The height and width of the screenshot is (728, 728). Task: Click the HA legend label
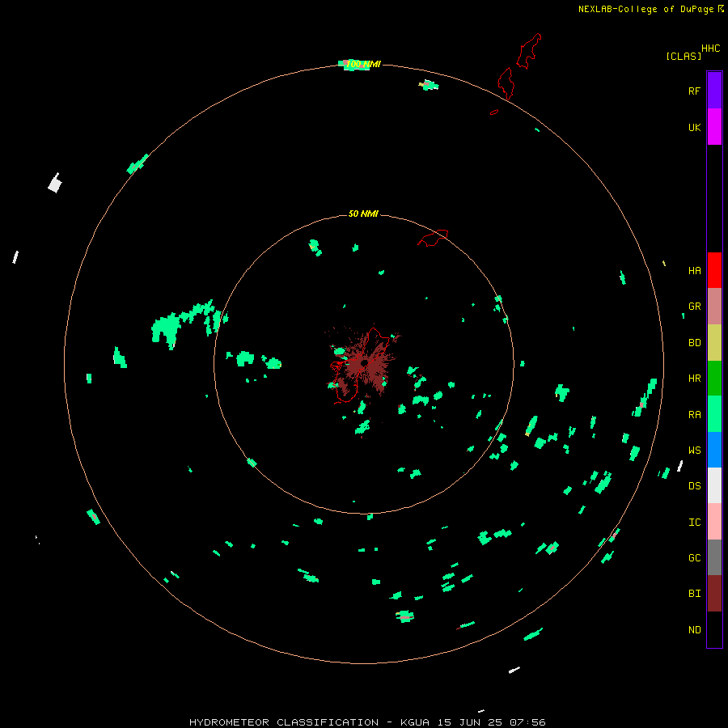click(x=694, y=271)
